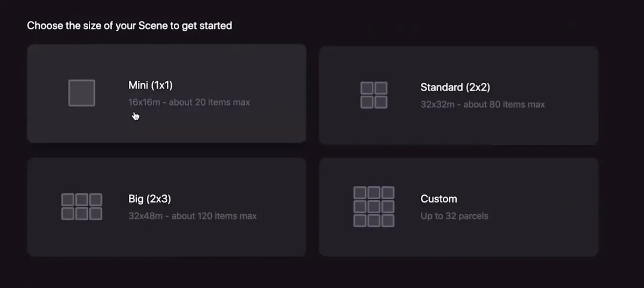The image size is (644, 288).
Task: Select the top-left parcel square in Custom grid
Action: [360, 191]
